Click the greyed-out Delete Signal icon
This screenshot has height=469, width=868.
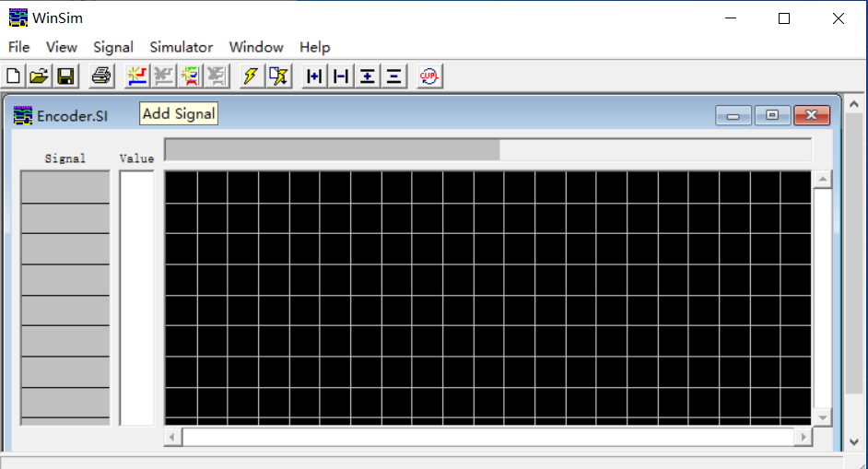tap(163, 76)
